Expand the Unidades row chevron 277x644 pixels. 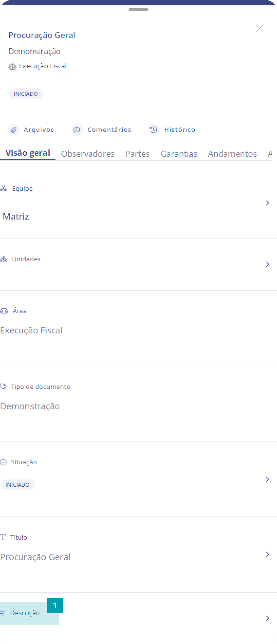(x=268, y=264)
